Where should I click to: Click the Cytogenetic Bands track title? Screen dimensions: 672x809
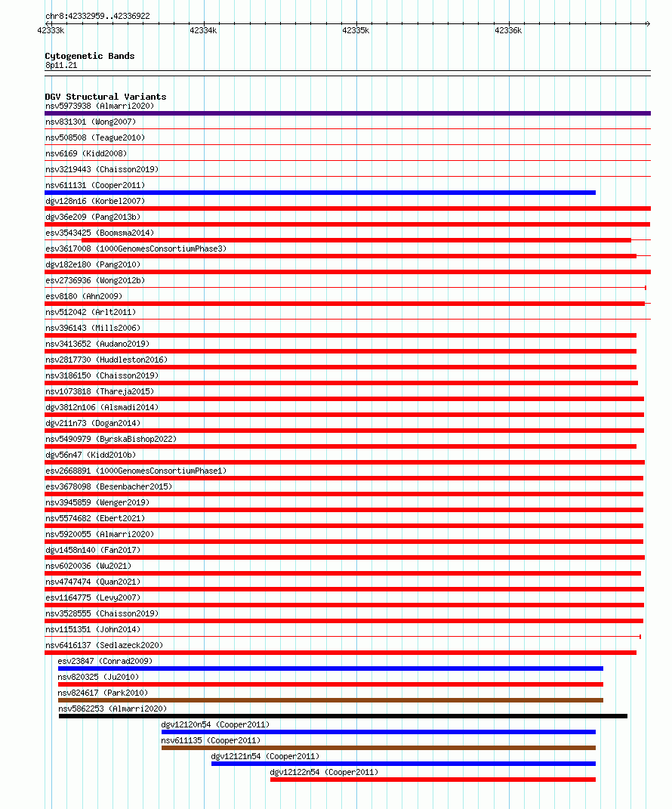pos(90,56)
